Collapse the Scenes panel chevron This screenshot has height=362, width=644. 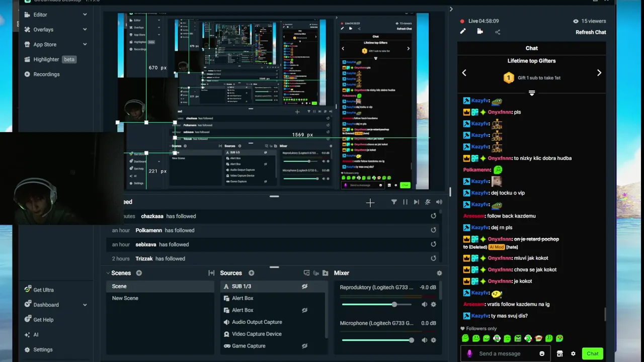coord(108,273)
